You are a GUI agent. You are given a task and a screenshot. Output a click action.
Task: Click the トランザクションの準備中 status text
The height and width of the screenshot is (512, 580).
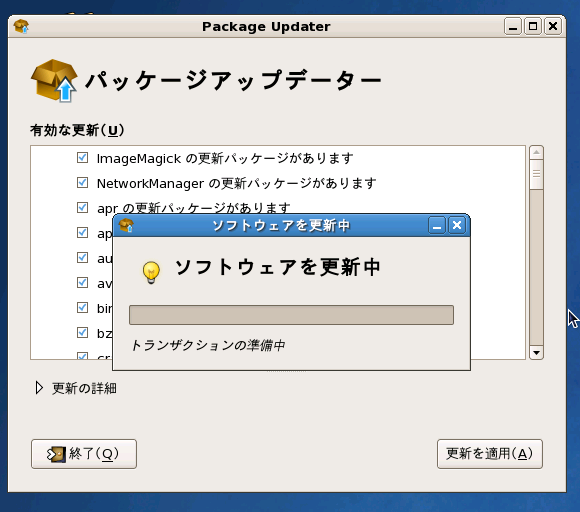pyautogui.click(x=208, y=345)
